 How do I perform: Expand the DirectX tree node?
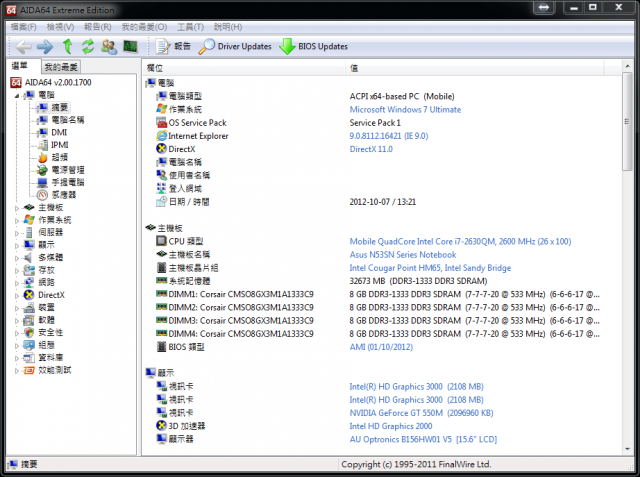tap(16, 295)
